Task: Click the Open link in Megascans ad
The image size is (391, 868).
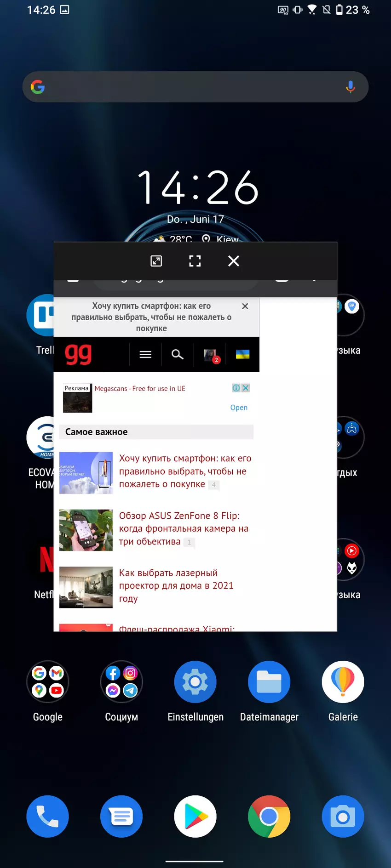Action: point(239,408)
